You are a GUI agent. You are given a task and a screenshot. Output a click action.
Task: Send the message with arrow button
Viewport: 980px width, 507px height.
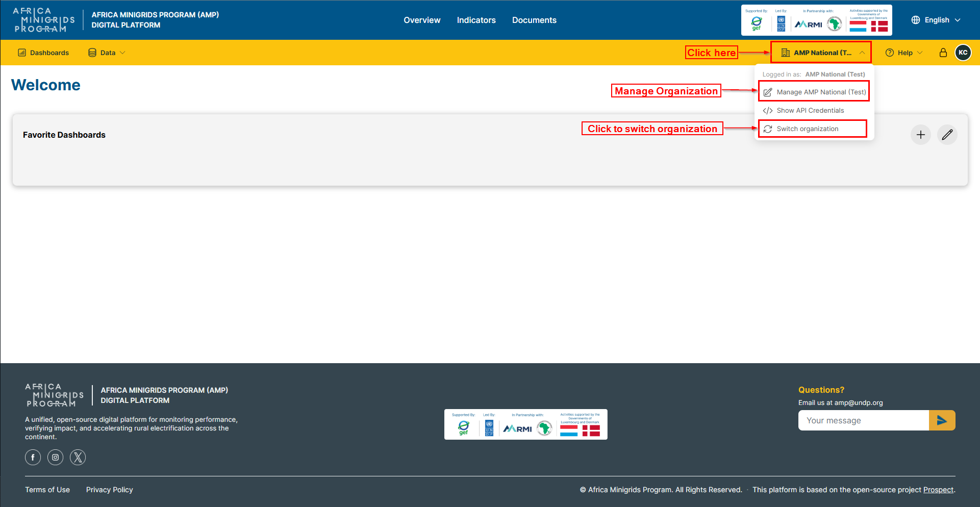coord(942,420)
